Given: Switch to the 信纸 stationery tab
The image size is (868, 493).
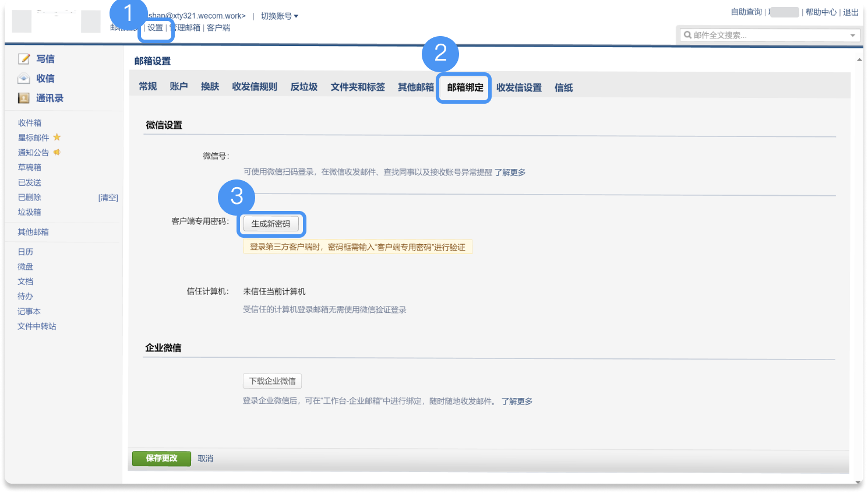Looking at the screenshot, I should pos(563,87).
